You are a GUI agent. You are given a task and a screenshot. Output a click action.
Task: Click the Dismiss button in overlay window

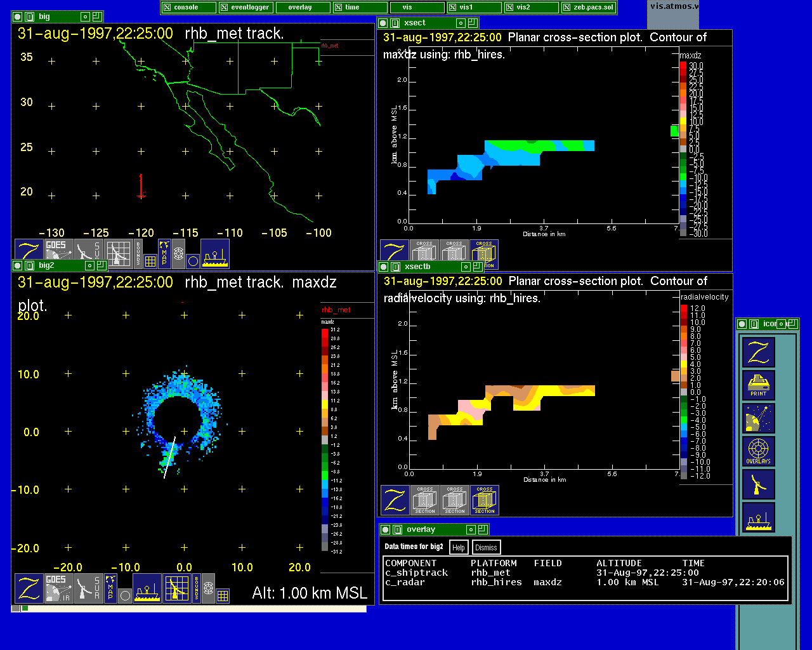click(486, 547)
